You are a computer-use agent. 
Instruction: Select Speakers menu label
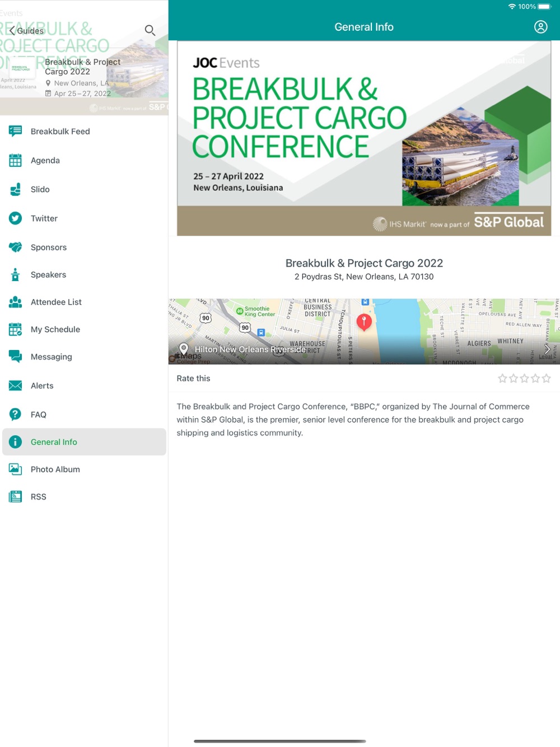(48, 274)
